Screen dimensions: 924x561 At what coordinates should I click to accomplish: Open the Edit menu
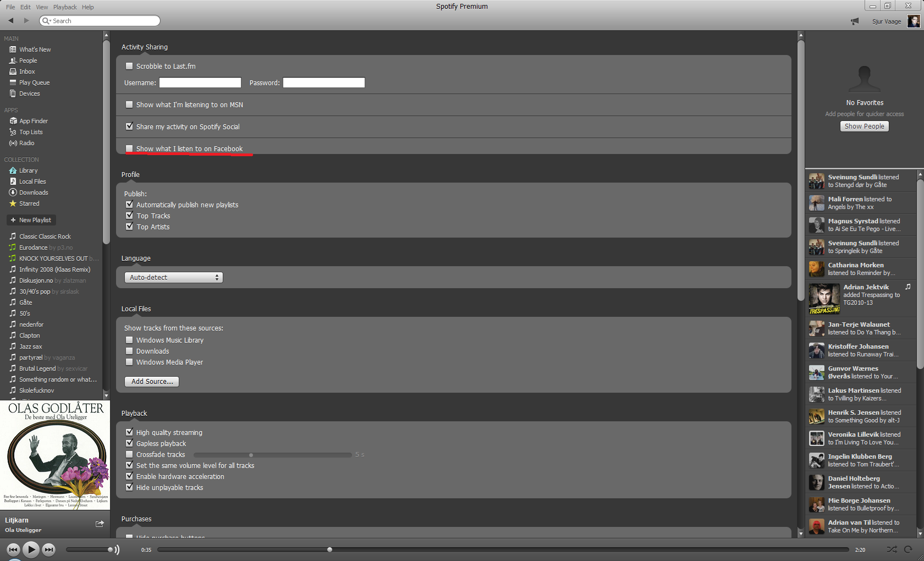(25, 7)
